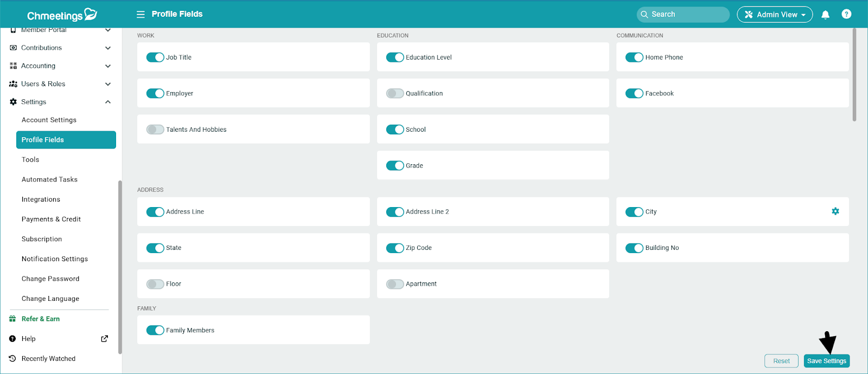The image size is (868, 374).
Task: Click the Chmeetings logo
Action: 62,15
